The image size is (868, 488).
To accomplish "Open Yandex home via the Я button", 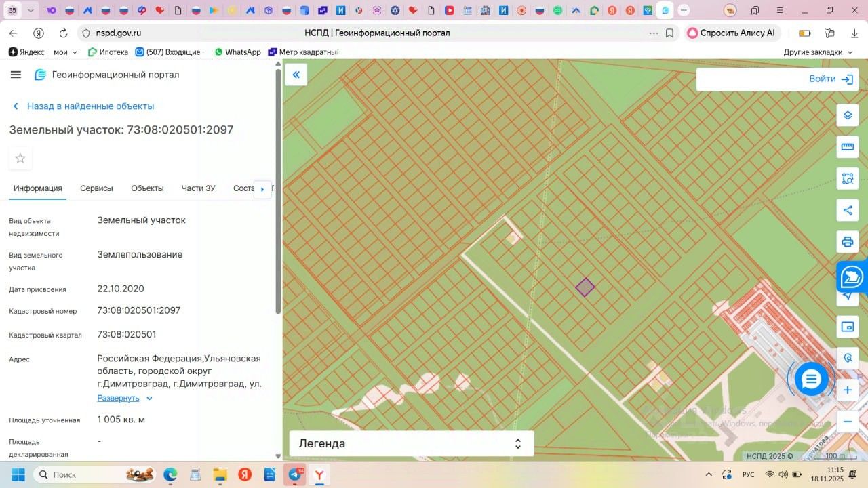I will 39,33.
